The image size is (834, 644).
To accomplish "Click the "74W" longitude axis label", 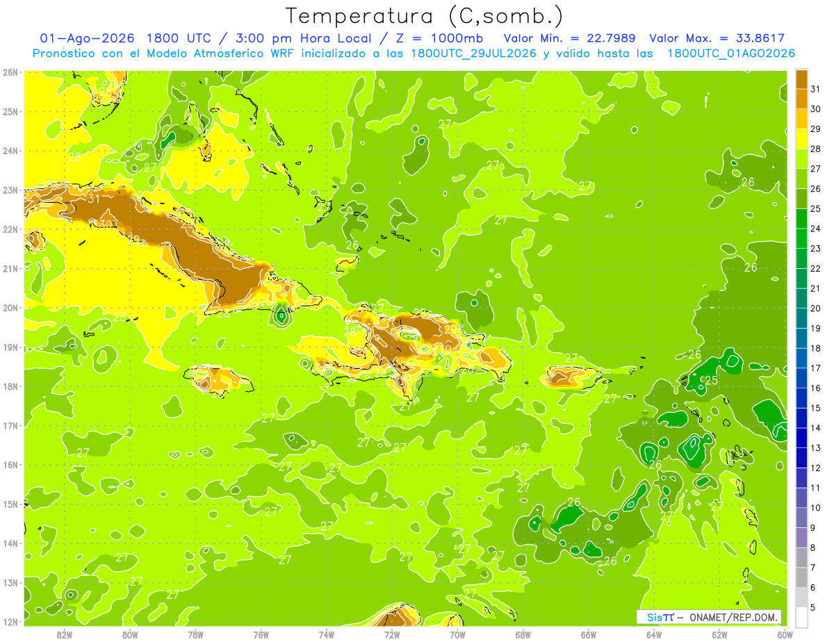I will pyautogui.click(x=327, y=635).
